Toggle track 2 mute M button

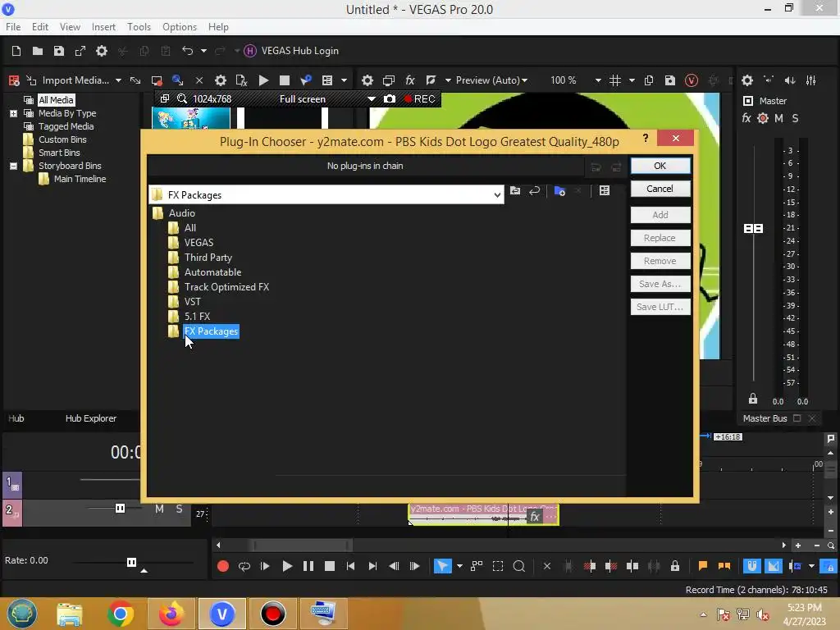[159, 509]
